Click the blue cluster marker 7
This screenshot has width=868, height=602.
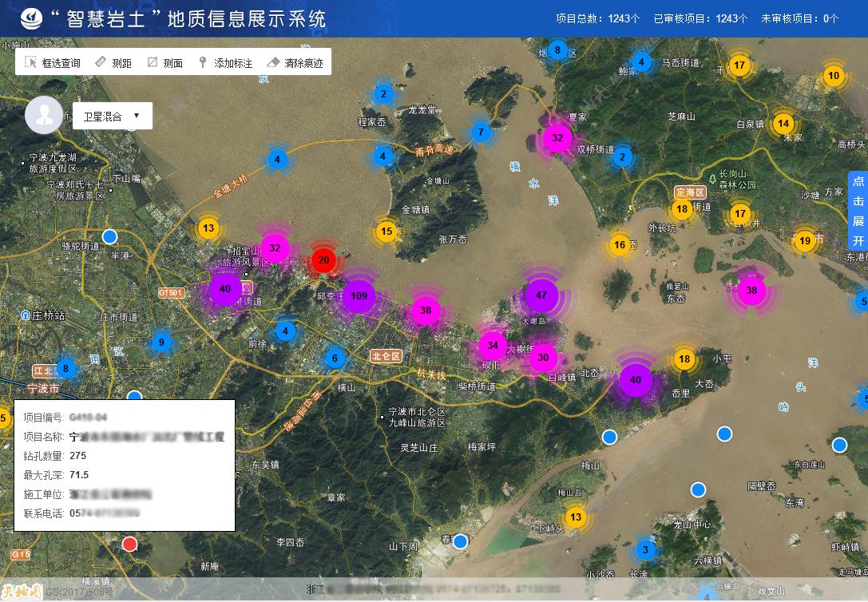480,132
